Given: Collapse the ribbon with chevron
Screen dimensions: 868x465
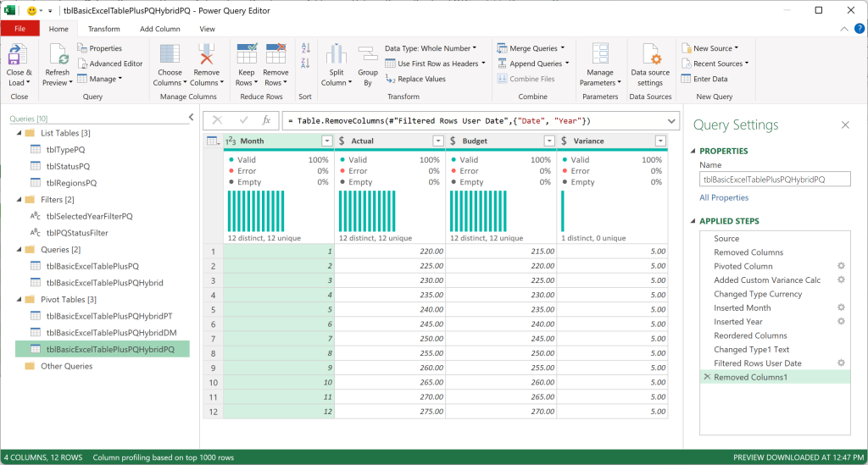Looking at the screenshot, I should click(x=843, y=29).
